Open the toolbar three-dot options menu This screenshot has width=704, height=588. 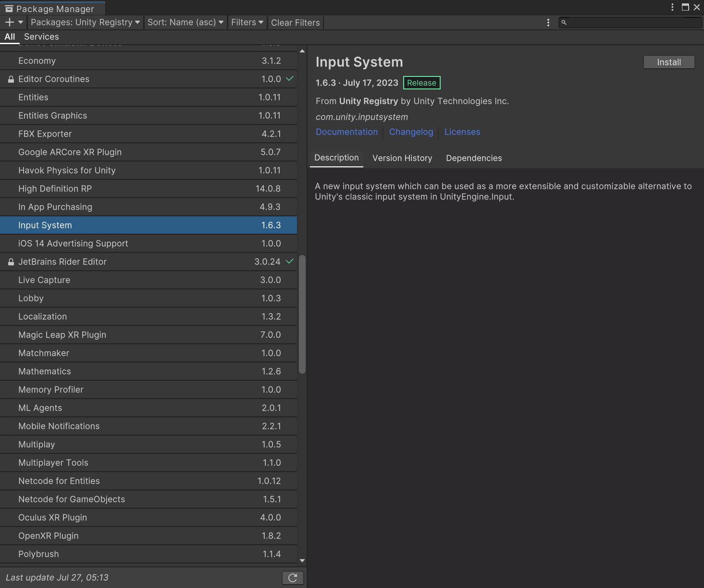click(548, 23)
